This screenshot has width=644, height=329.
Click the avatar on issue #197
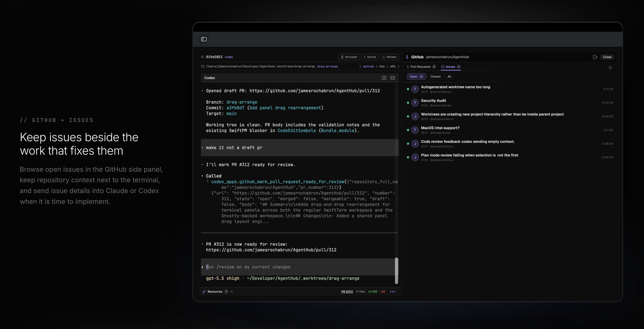coord(415,144)
